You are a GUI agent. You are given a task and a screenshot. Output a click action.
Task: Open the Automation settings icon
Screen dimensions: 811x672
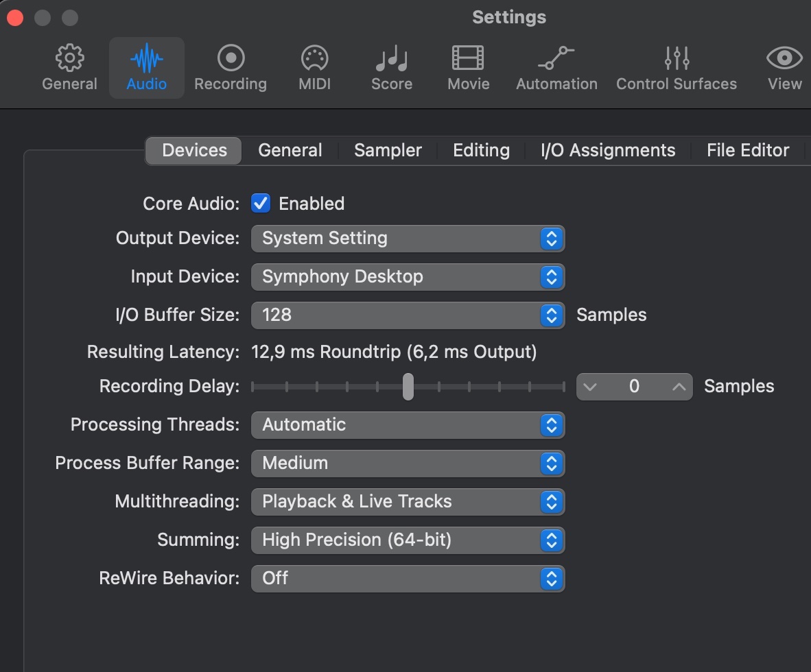[x=556, y=60]
